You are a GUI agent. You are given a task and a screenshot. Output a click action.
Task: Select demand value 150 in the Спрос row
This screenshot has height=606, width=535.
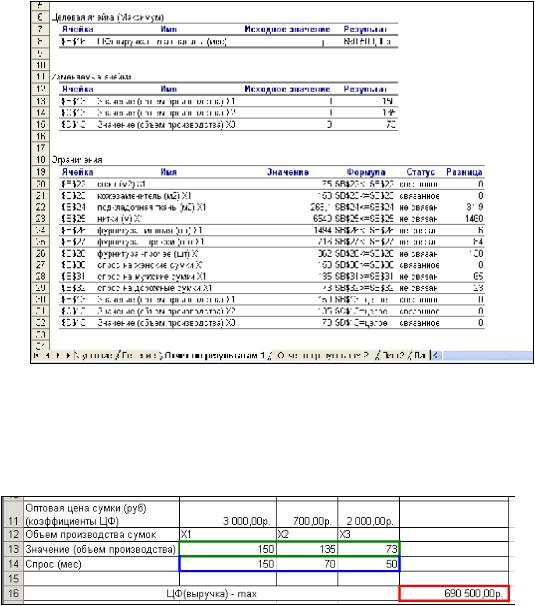tap(228, 564)
